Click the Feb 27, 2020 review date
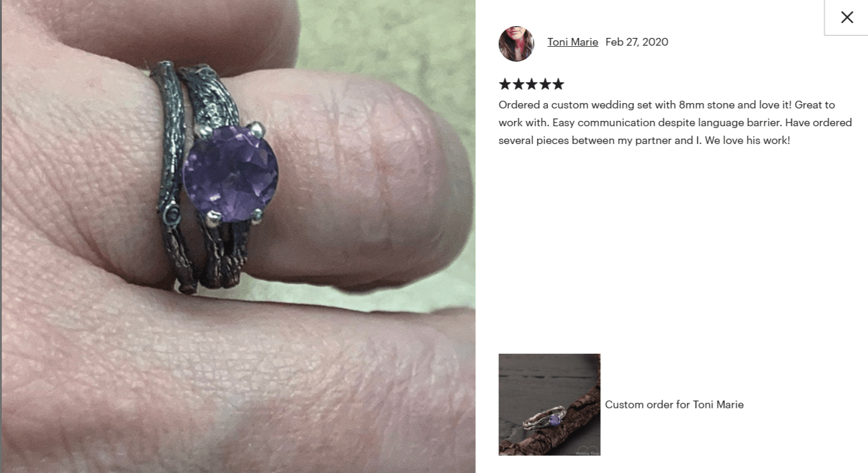Viewport: 868px width, 473px height. (x=637, y=42)
